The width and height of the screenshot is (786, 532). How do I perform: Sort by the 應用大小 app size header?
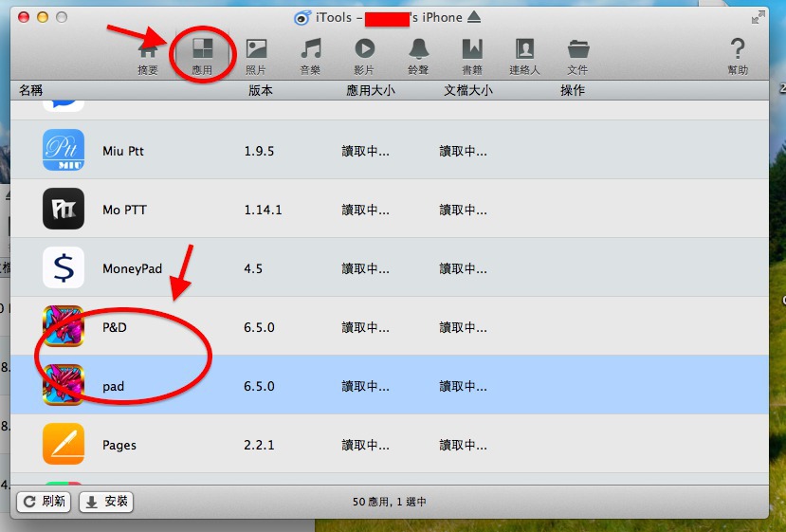(x=371, y=90)
